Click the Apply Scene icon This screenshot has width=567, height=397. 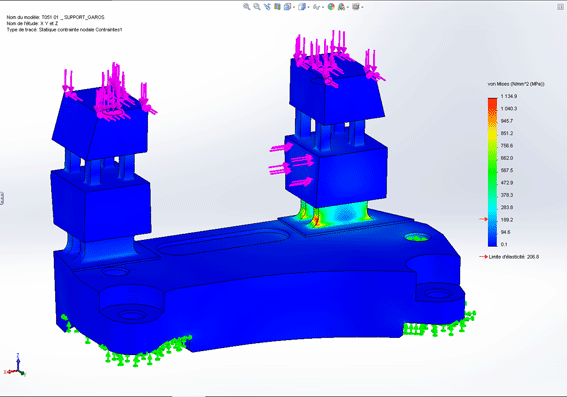coord(342,7)
